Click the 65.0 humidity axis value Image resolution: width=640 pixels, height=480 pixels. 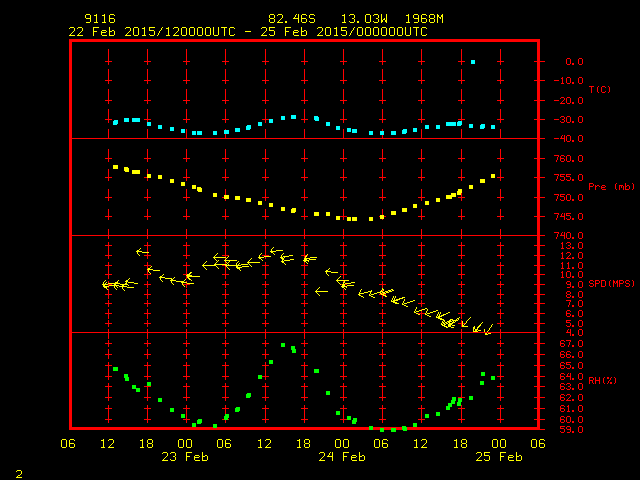pyautogui.click(x=571, y=365)
